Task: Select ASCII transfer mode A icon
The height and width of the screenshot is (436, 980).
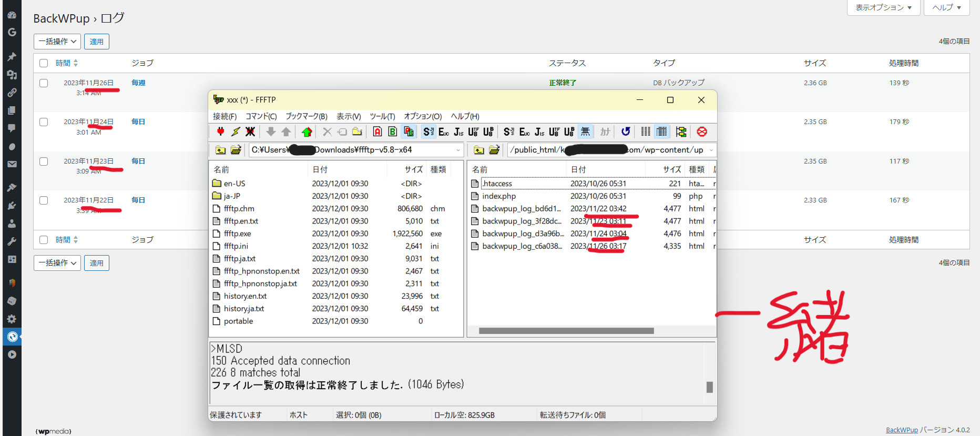Action: [x=377, y=131]
